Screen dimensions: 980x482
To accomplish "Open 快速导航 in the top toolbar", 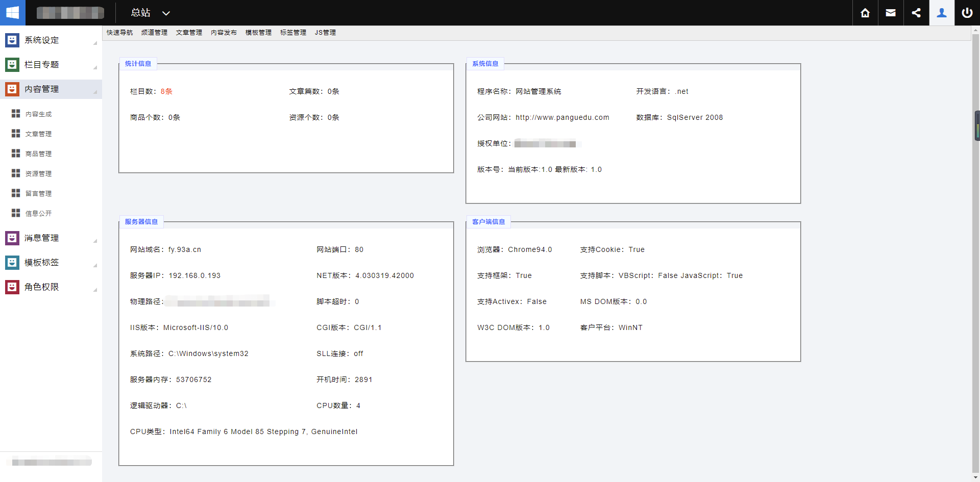I will [x=119, y=33].
